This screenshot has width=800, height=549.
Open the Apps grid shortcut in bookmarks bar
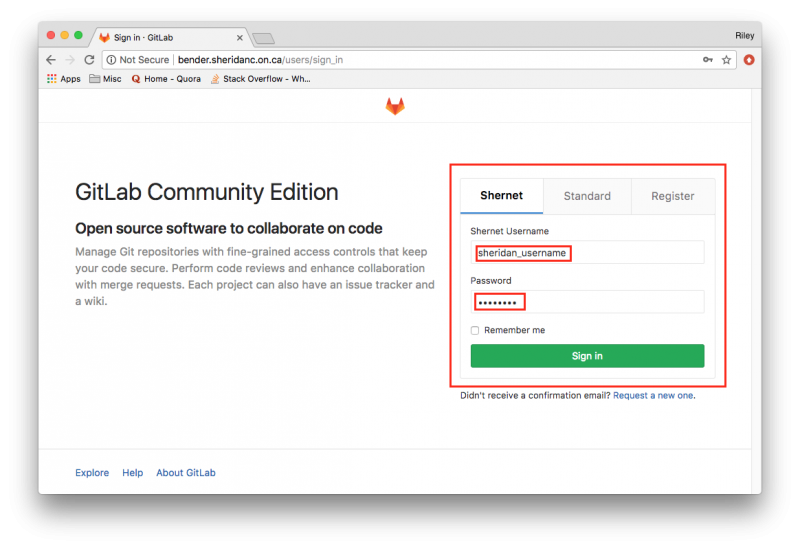[x=64, y=79]
